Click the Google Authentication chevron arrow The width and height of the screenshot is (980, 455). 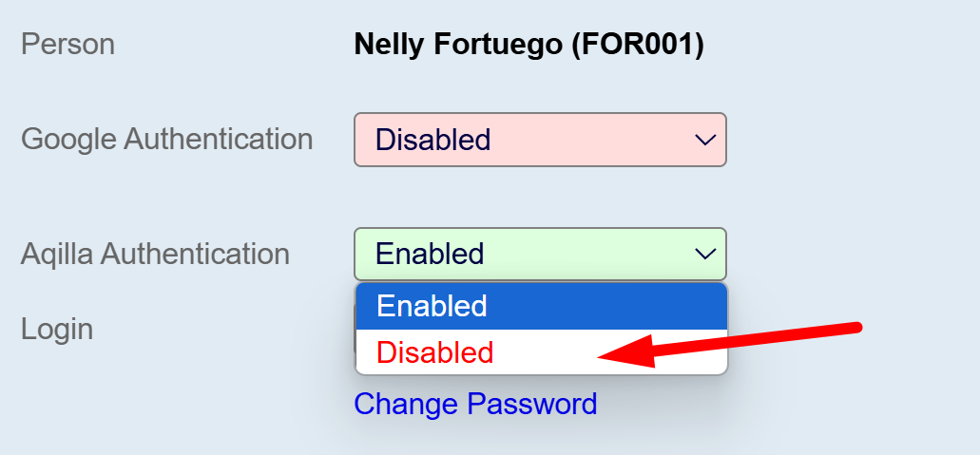[x=704, y=140]
